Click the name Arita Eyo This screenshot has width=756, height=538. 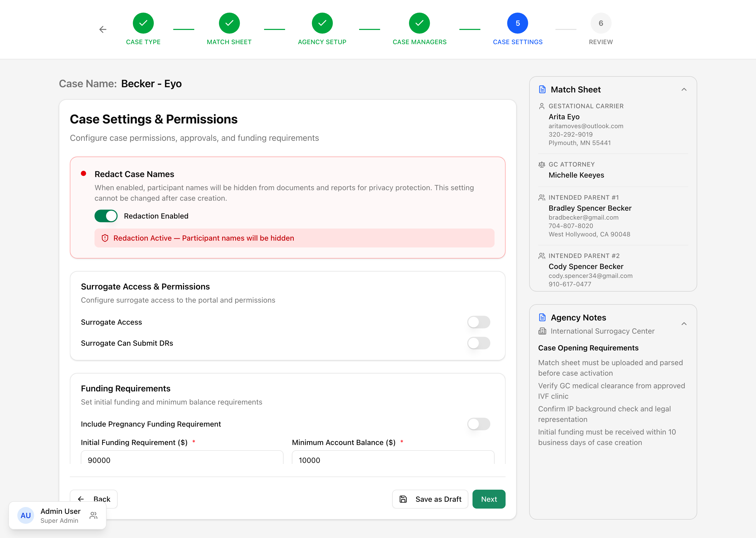(564, 117)
